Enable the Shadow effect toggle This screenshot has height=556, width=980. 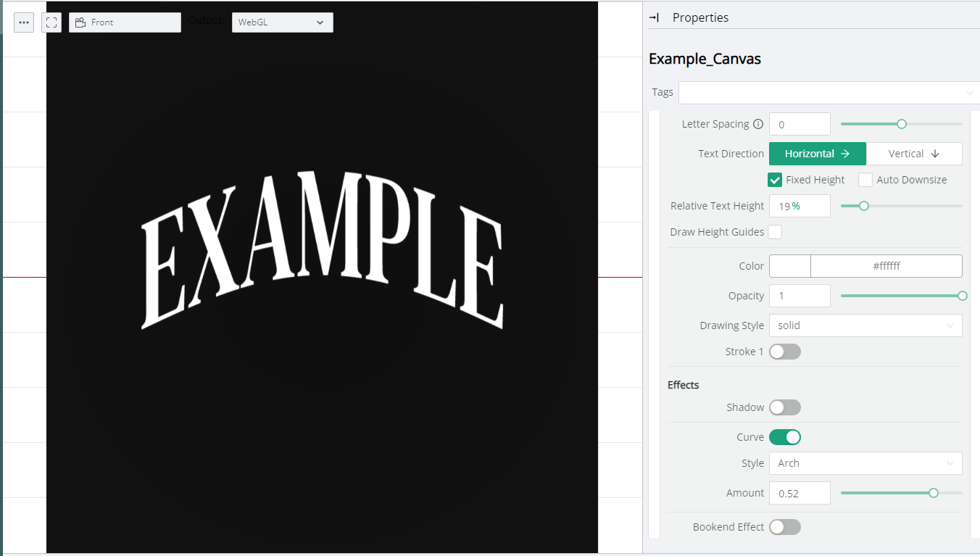pyautogui.click(x=784, y=407)
